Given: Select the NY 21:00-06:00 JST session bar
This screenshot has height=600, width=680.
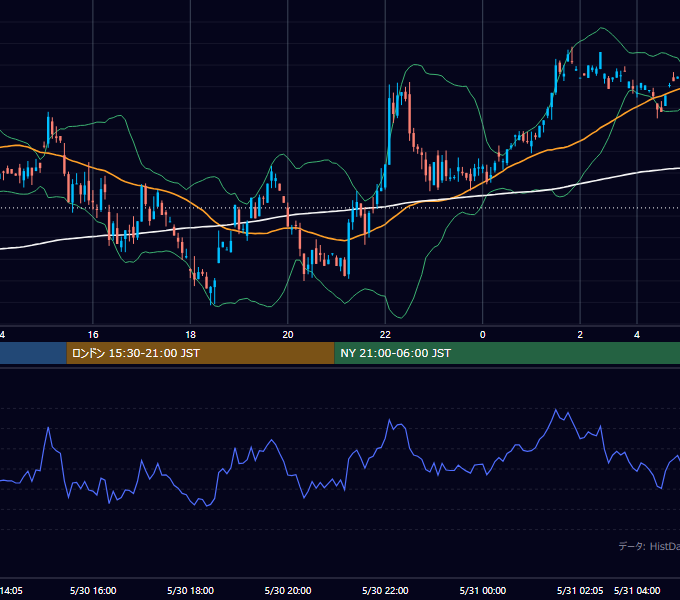Looking at the screenshot, I should tap(507, 353).
